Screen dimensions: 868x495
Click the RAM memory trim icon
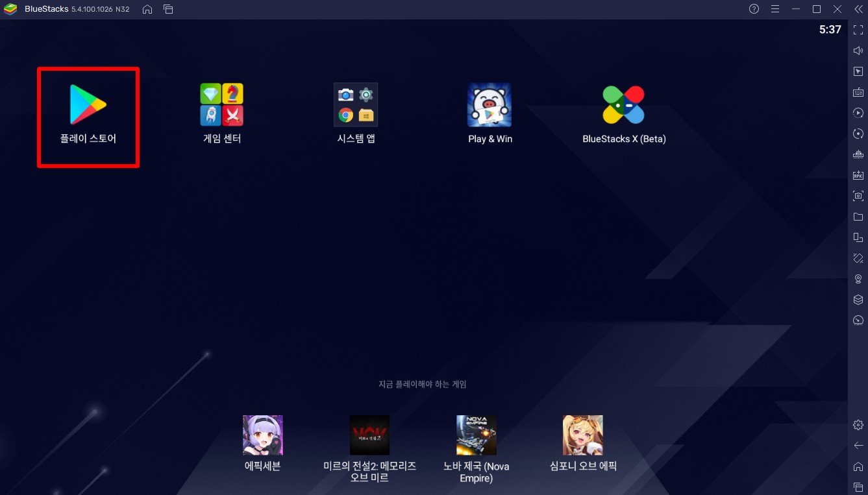[858, 154]
